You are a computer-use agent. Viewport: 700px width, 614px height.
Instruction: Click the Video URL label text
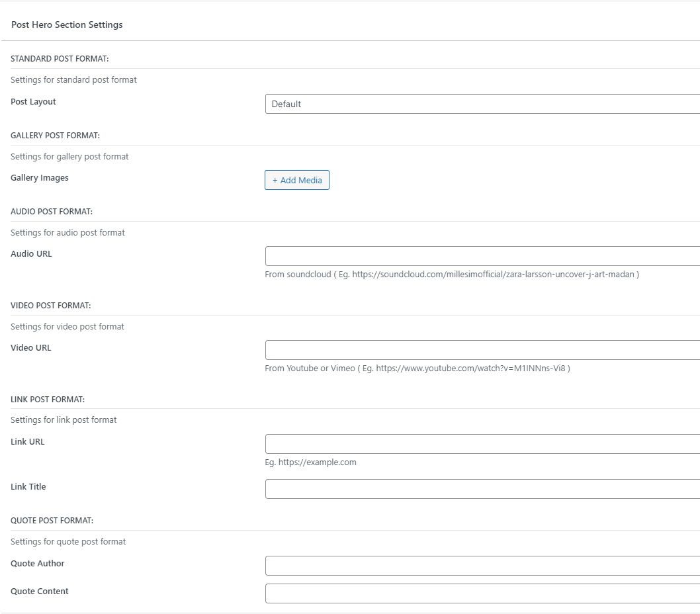31,348
